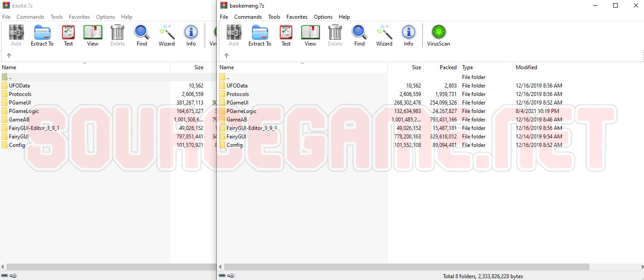Select PGameLogic folder in baokemeng.7z list
The height and width of the screenshot is (280, 644).
(241, 111)
